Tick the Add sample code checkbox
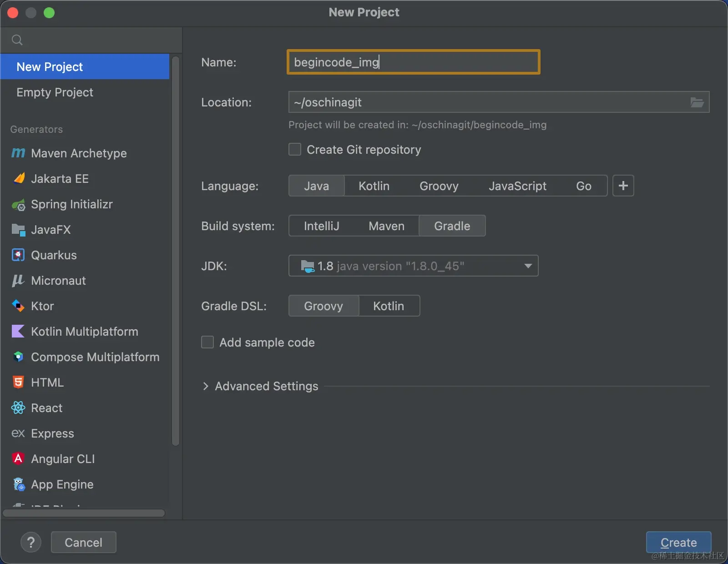 click(207, 342)
